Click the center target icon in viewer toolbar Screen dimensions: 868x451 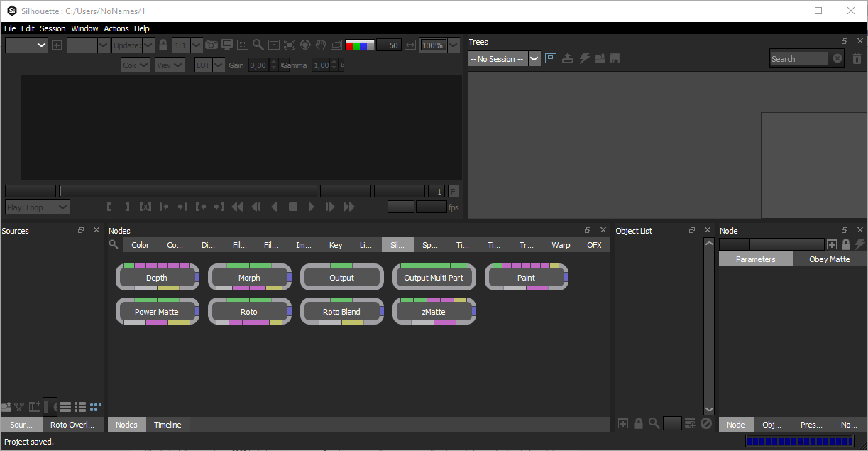(x=305, y=45)
